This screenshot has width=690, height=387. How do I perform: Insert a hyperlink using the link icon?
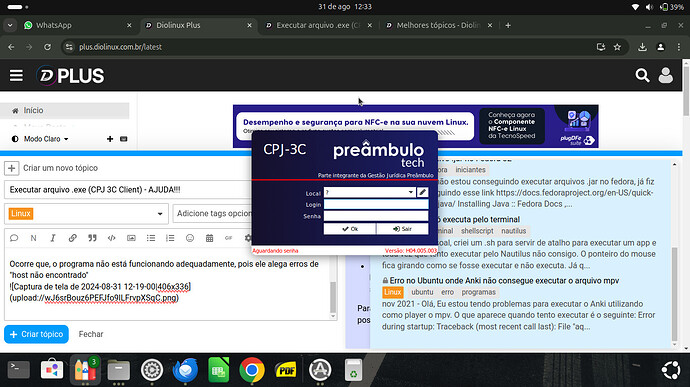tap(73, 238)
